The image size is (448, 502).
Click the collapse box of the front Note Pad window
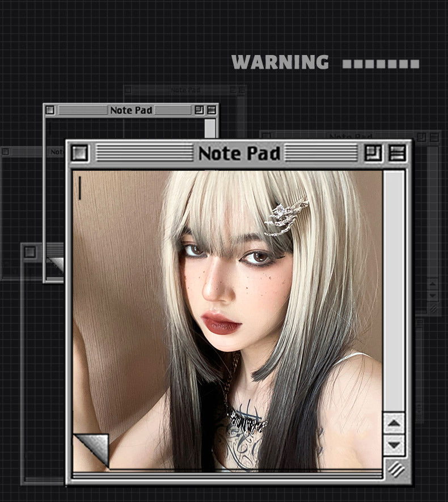(x=398, y=153)
